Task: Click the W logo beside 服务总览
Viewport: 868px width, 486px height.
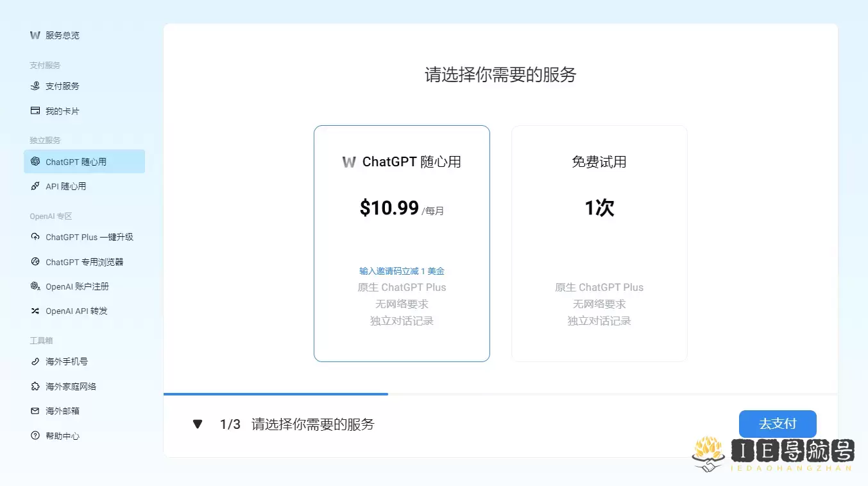Action: [35, 35]
